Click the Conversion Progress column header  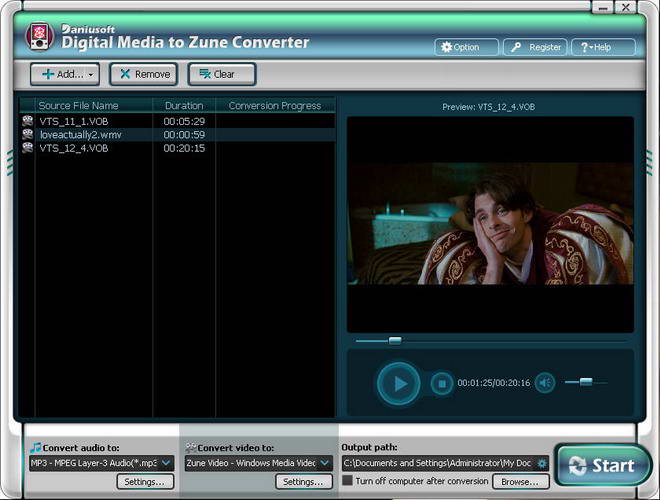pos(275,106)
